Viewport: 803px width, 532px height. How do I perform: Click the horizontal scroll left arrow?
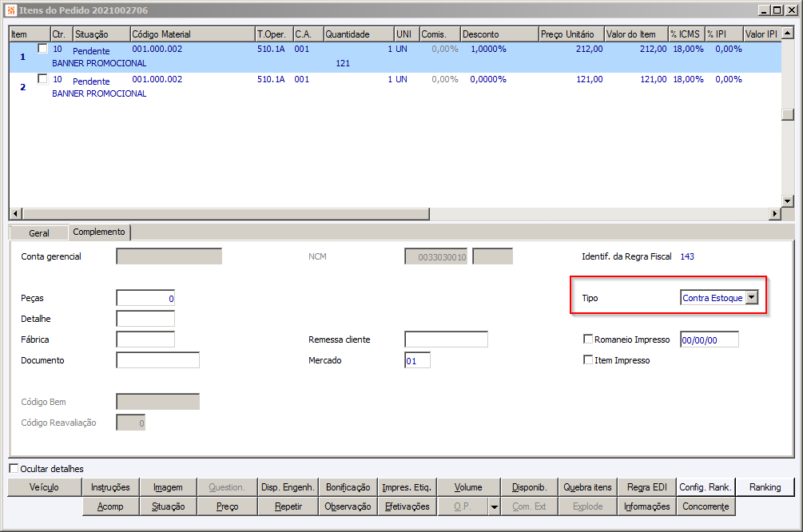(x=16, y=213)
